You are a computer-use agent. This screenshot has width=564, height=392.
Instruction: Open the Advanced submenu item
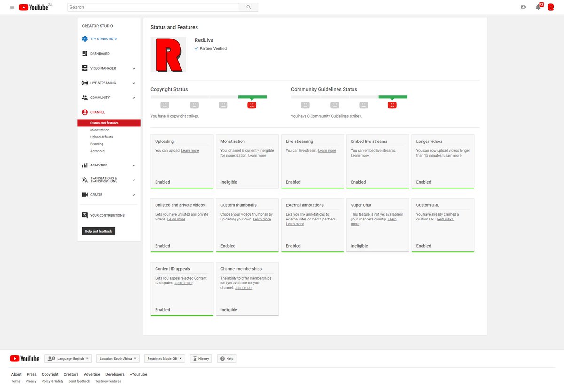coord(97,151)
